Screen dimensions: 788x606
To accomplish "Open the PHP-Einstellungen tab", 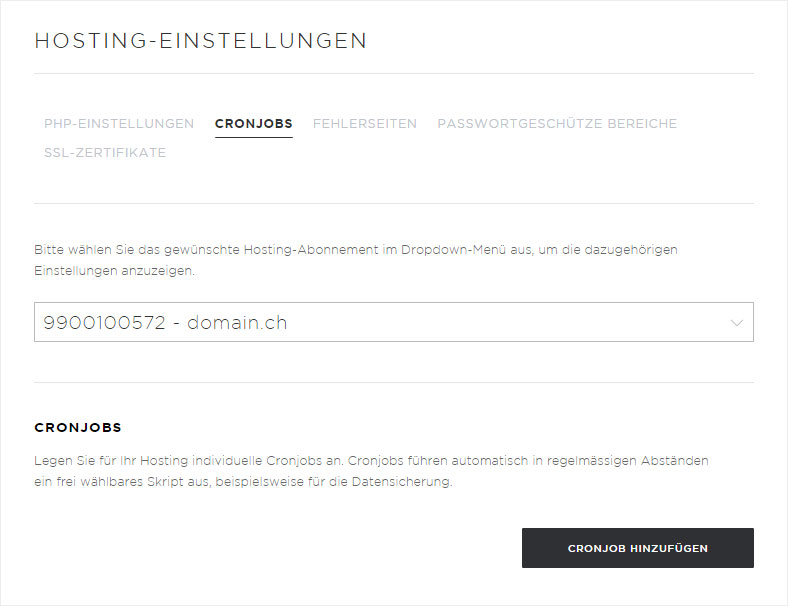I will (x=119, y=124).
